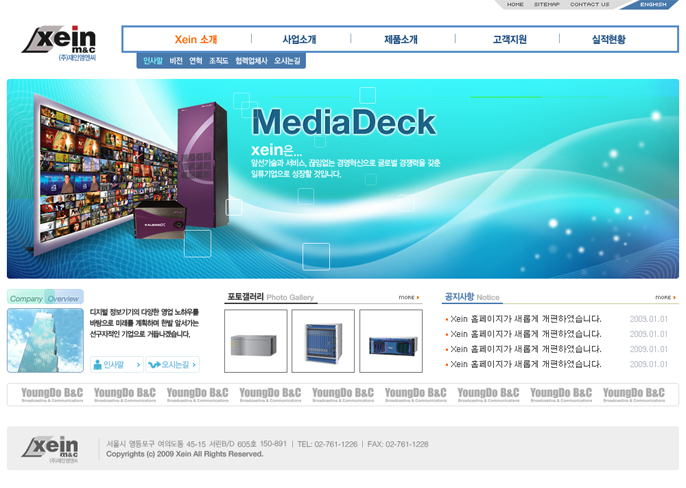This screenshot has height=488, width=686.
Task: Select the 제품소개 main menu item
Action: pyautogui.click(x=401, y=39)
